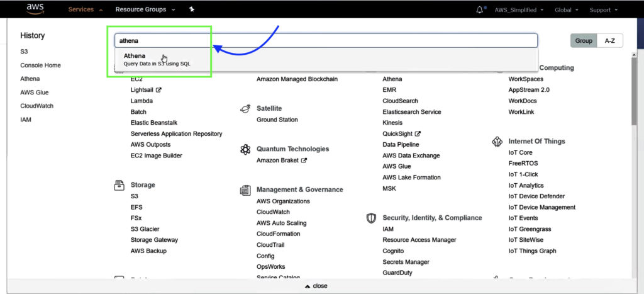Collapse the panel with close
Image resolution: width=644 pixels, height=294 pixels.
coord(316,286)
